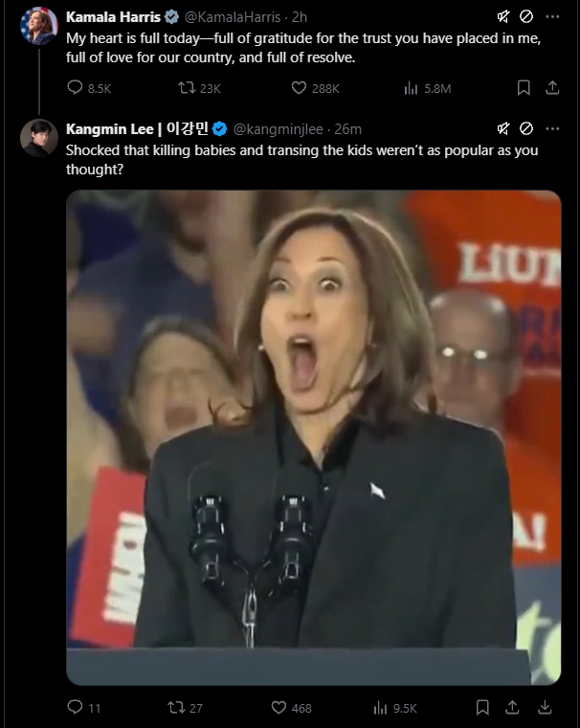This screenshot has height=728, width=580.
Task: Share the top tweet
Action: click(x=552, y=88)
